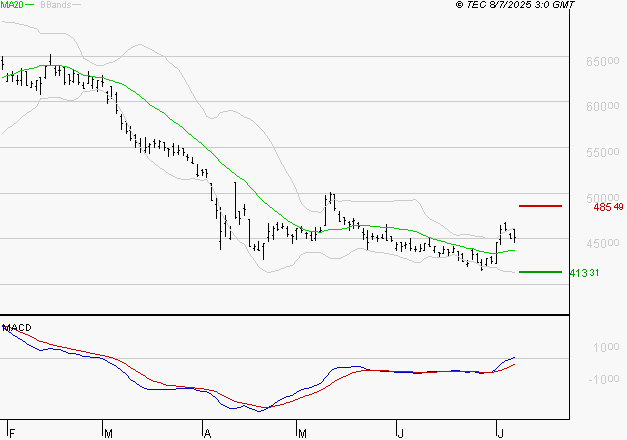Click the first J month label (June)
Image resolution: width=627 pixels, height=440 pixels.
[x=400, y=433]
